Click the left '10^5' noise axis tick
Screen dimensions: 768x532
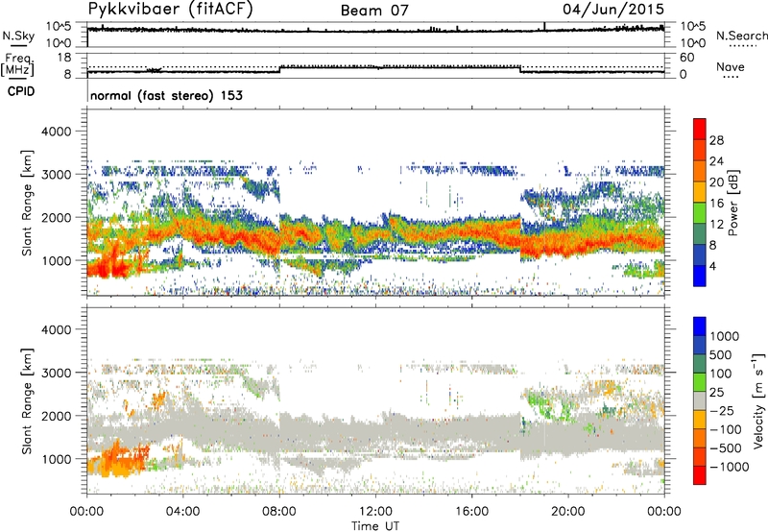coord(59,26)
